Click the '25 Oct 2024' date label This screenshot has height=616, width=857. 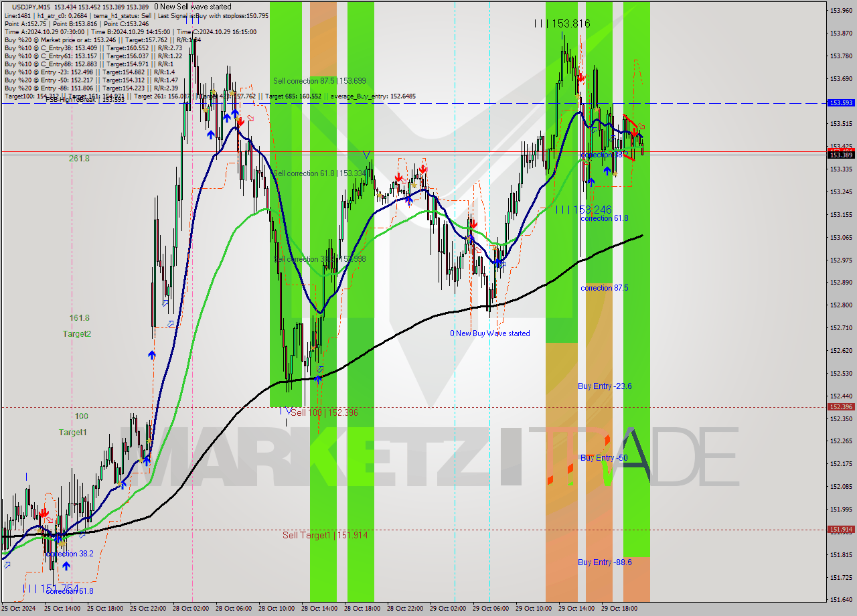point(18,609)
